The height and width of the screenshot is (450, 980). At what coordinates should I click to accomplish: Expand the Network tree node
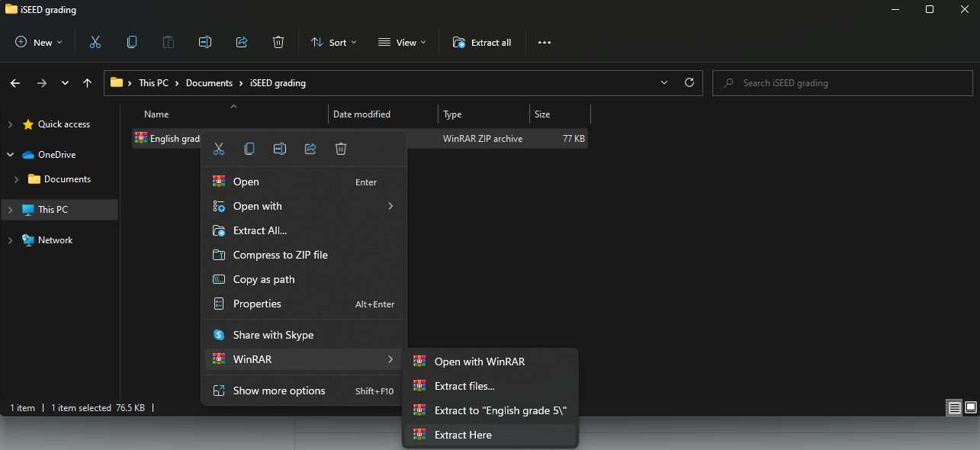11,240
